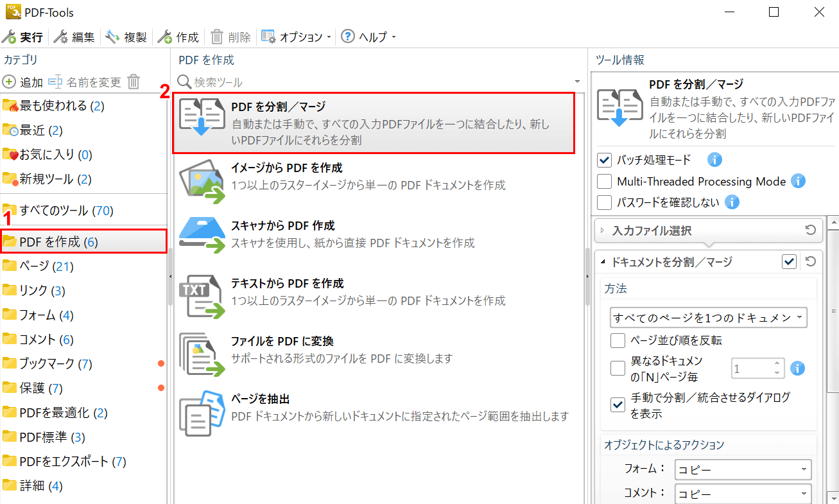Click the スキャナから PDF 作成 tool icon

pyautogui.click(x=202, y=234)
